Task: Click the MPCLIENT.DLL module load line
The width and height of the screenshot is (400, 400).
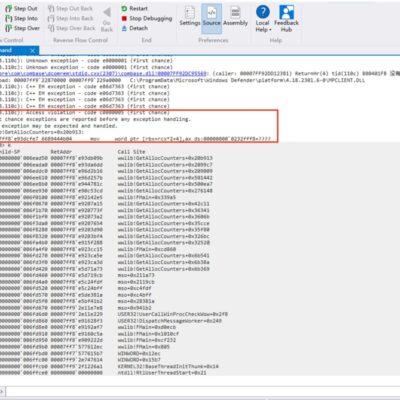Action: 183,80
